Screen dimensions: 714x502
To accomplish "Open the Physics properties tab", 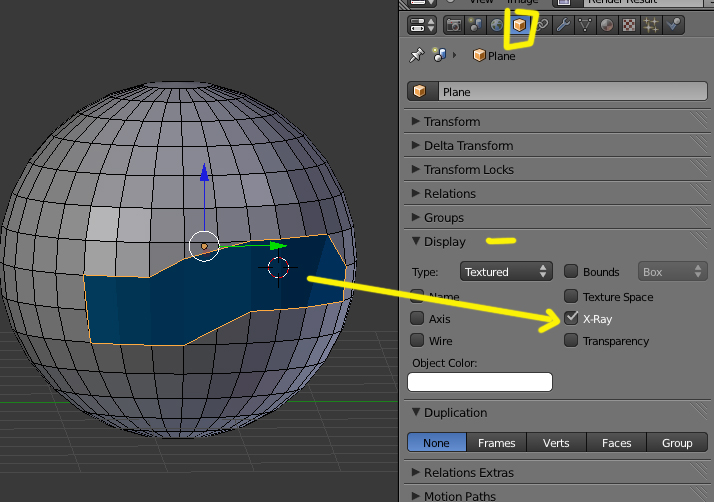I will [673, 25].
